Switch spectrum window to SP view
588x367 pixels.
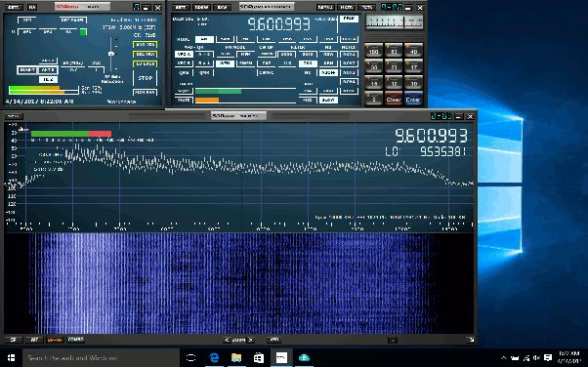pos(14,340)
